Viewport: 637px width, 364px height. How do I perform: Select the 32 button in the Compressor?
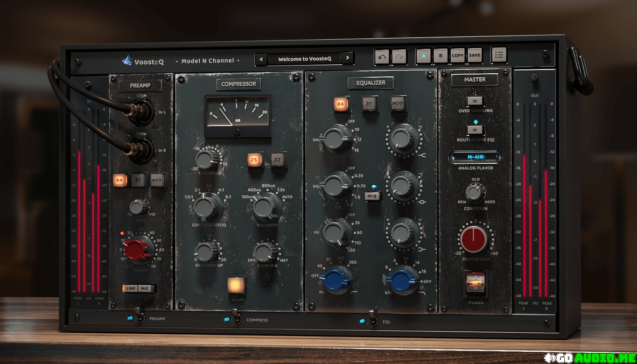coord(278,160)
